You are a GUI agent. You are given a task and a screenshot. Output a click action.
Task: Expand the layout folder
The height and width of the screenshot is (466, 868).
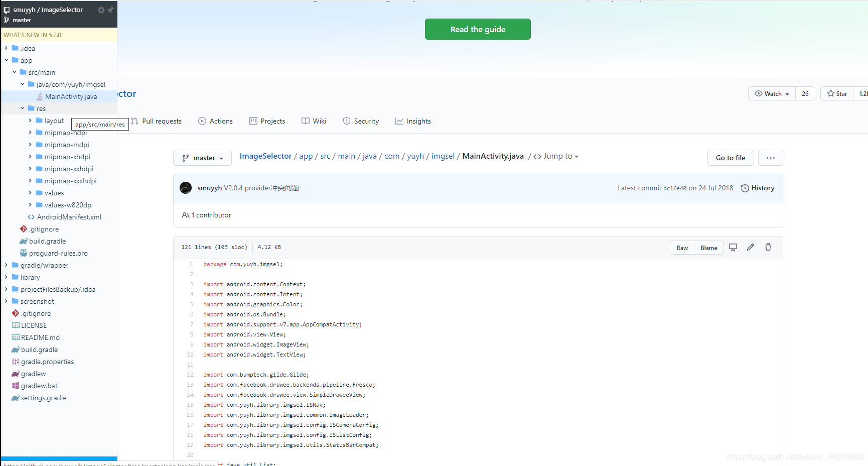click(x=30, y=121)
